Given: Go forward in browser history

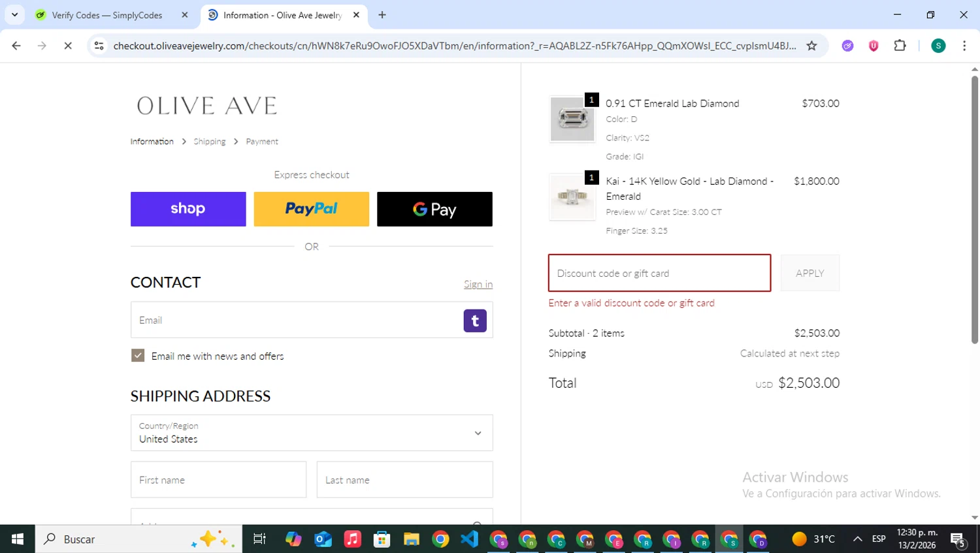Looking at the screenshot, I should [42, 46].
